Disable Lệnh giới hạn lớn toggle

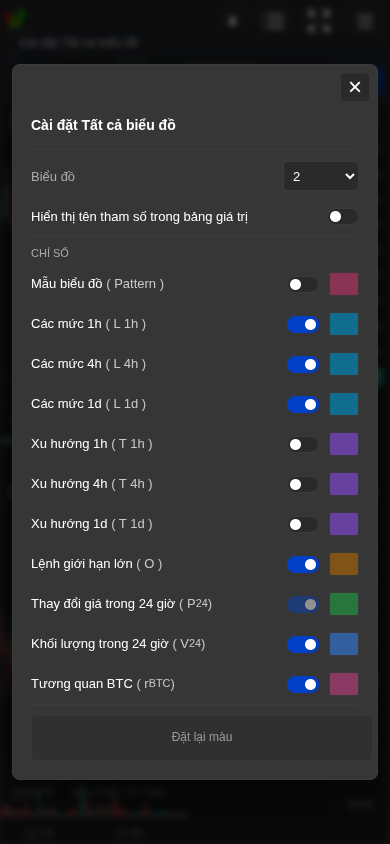click(x=303, y=564)
